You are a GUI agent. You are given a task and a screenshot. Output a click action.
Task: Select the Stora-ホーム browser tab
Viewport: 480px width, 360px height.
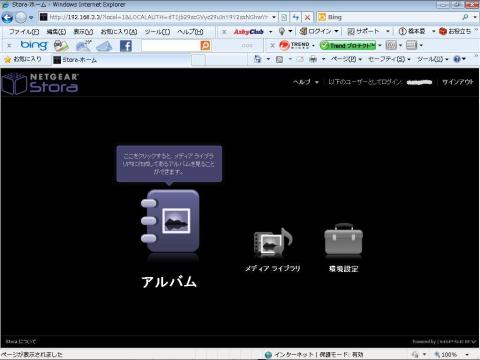coord(121,60)
